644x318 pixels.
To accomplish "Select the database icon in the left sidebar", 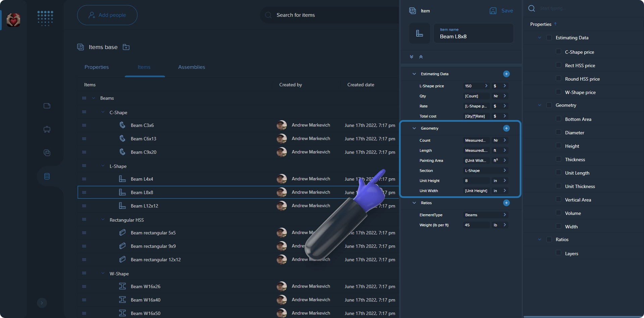I will click(47, 176).
